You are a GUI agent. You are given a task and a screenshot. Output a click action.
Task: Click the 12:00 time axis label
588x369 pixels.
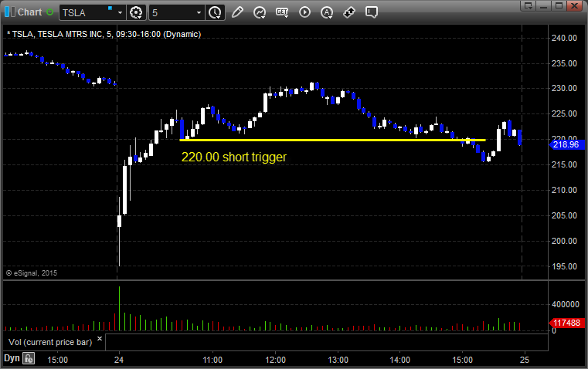[x=275, y=360]
